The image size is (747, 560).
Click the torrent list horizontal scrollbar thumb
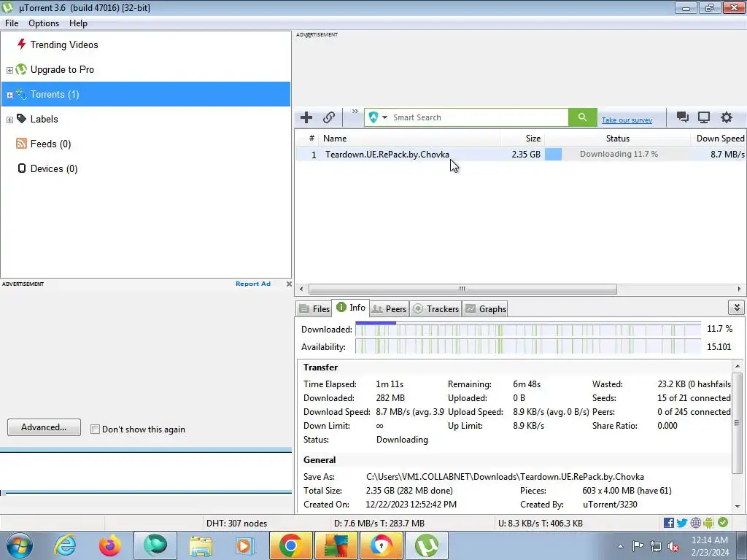coord(462,289)
